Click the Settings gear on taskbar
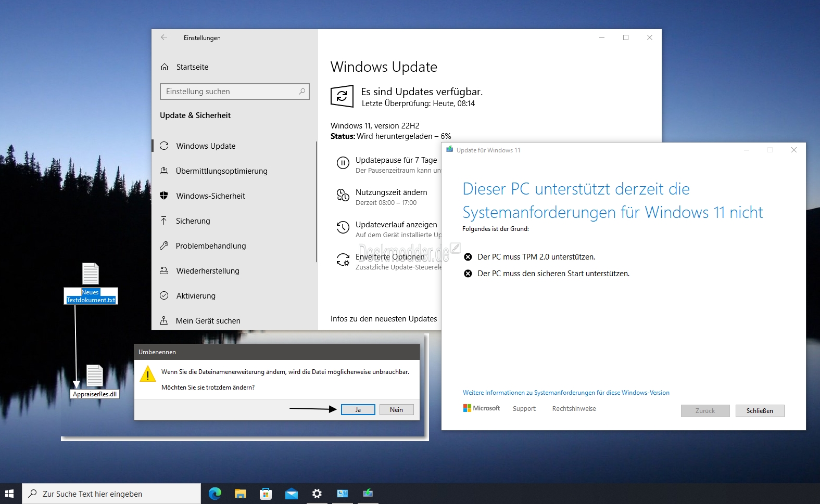Image resolution: width=820 pixels, height=504 pixels. 317,494
